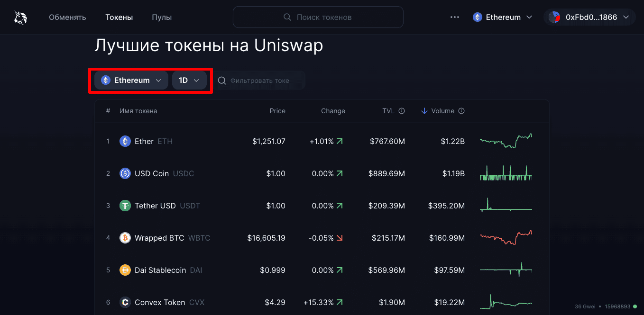
Task: Click the Wrapped BTC token icon
Action: coord(125,238)
